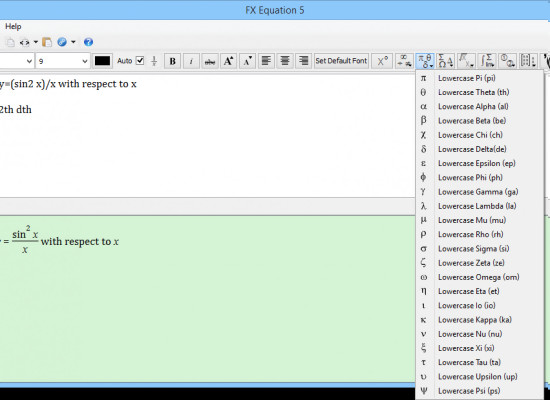
Task: Pick Lowercase Kappa (ka) from list
Action: (x=479, y=320)
